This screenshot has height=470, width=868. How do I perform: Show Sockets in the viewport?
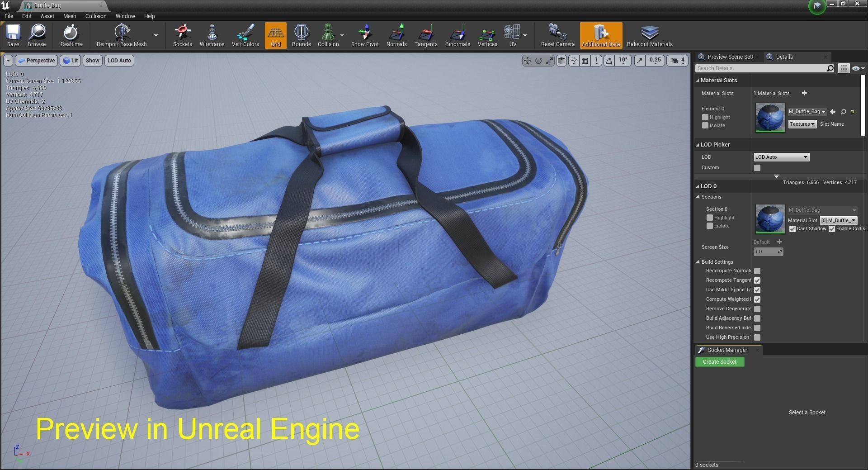point(183,35)
